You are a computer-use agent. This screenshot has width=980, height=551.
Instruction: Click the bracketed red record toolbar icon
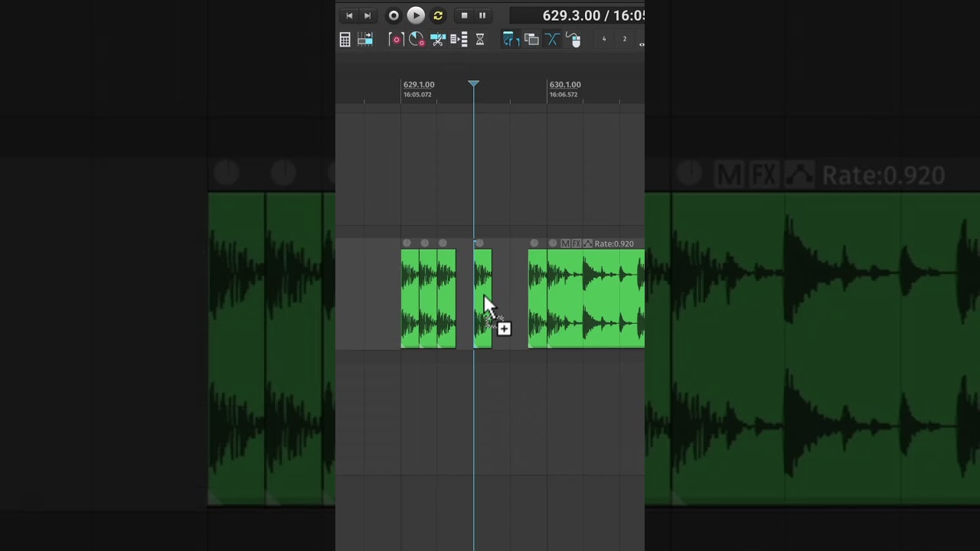(x=396, y=40)
